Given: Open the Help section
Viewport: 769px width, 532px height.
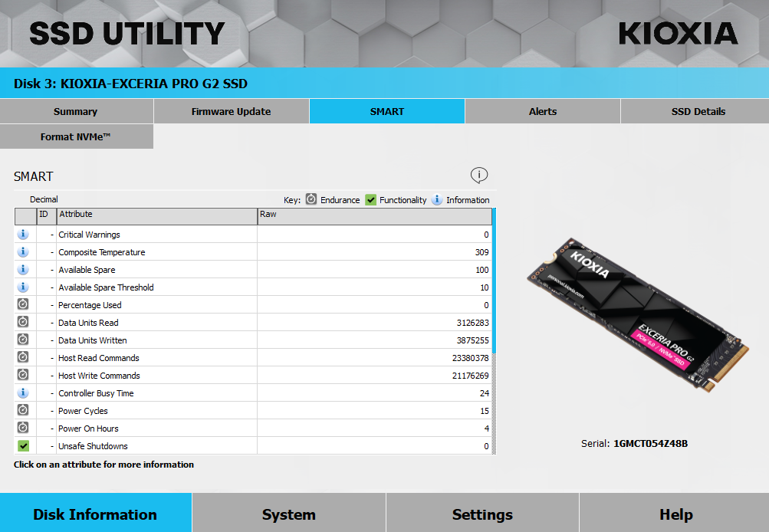Looking at the screenshot, I should click(675, 514).
